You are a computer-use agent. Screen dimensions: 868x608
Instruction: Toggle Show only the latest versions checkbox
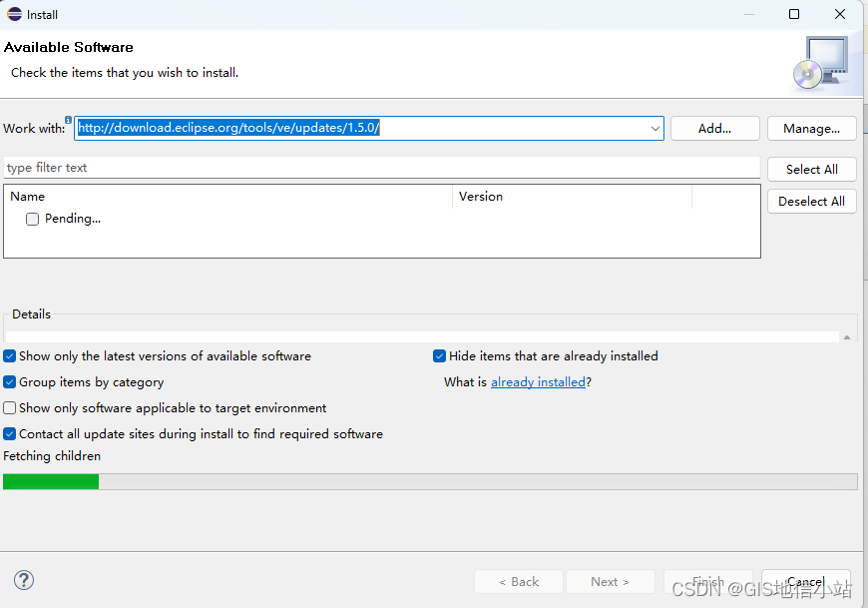coord(9,356)
